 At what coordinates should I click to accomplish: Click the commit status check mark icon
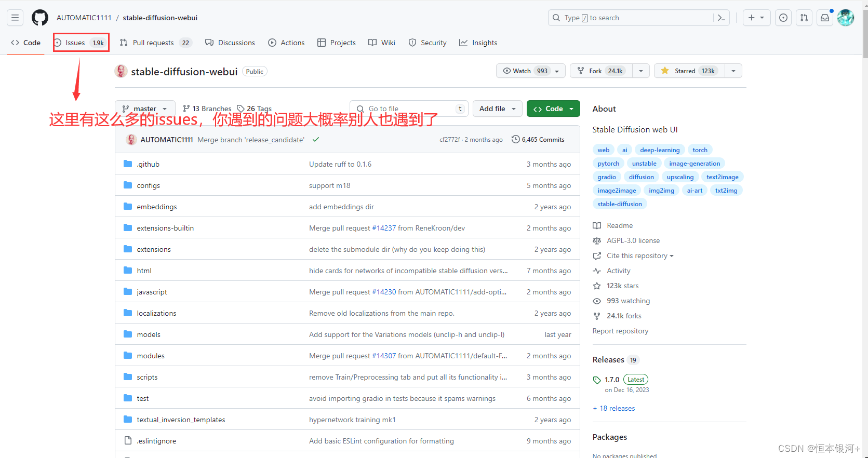click(x=316, y=140)
